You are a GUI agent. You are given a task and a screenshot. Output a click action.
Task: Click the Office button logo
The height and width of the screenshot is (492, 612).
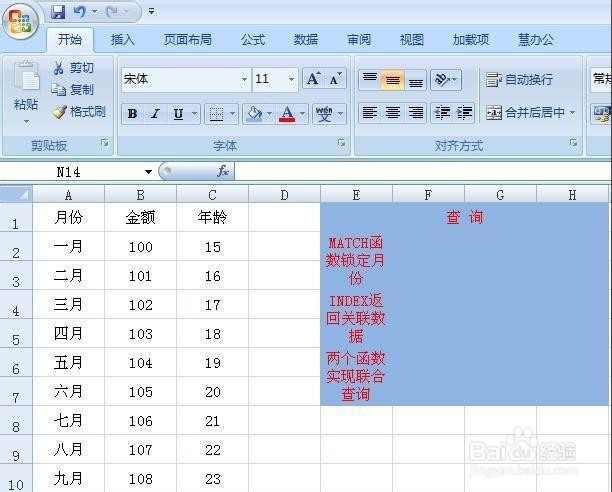coord(20,21)
